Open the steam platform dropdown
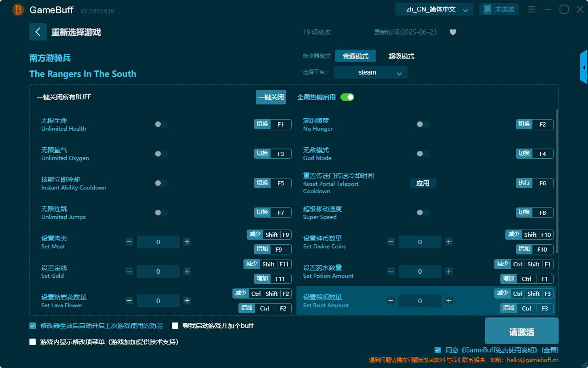 point(370,72)
